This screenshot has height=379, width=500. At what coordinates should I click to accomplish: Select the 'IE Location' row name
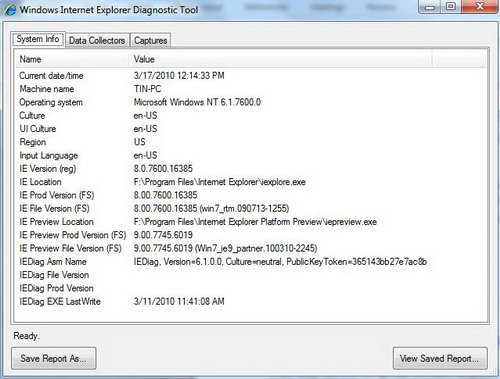[40, 182]
